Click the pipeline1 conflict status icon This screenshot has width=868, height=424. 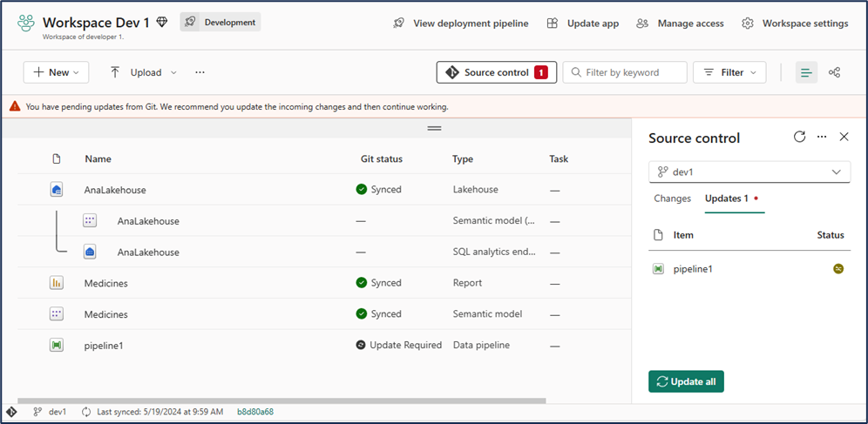pos(838,269)
